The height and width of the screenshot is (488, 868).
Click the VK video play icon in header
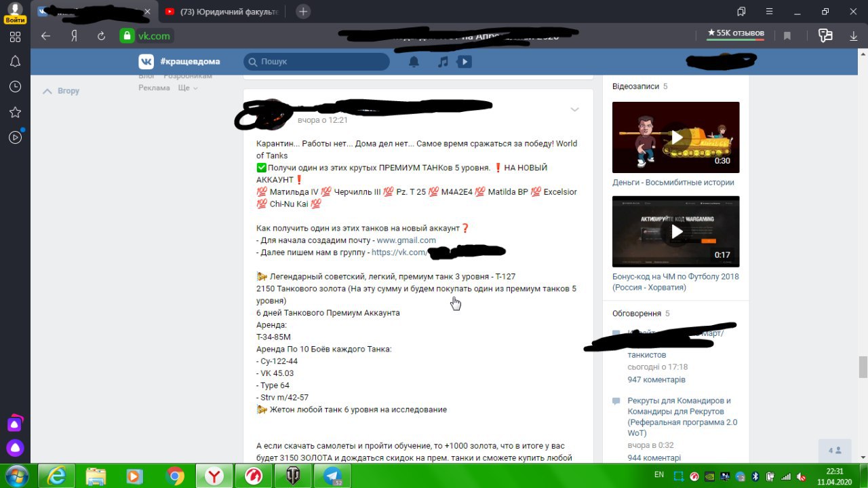pyautogui.click(x=465, y=62)
